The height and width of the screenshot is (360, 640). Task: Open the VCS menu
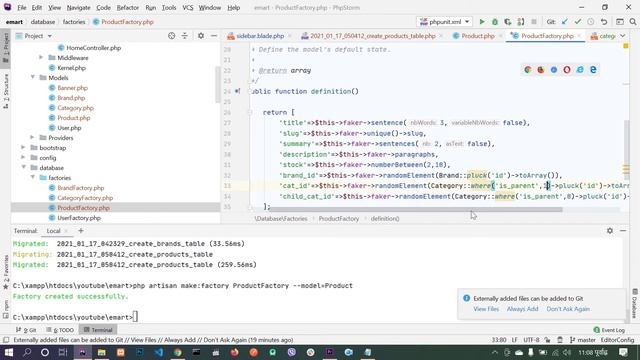coord(188,8)
